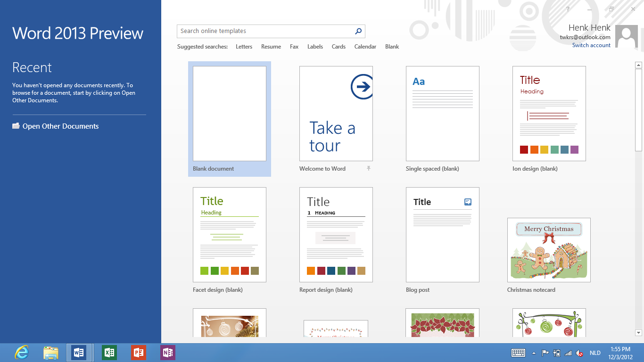Choose the Resume suggested search
Image resolution: width=644 pixels, height=362 pixels.
[271, 47]
